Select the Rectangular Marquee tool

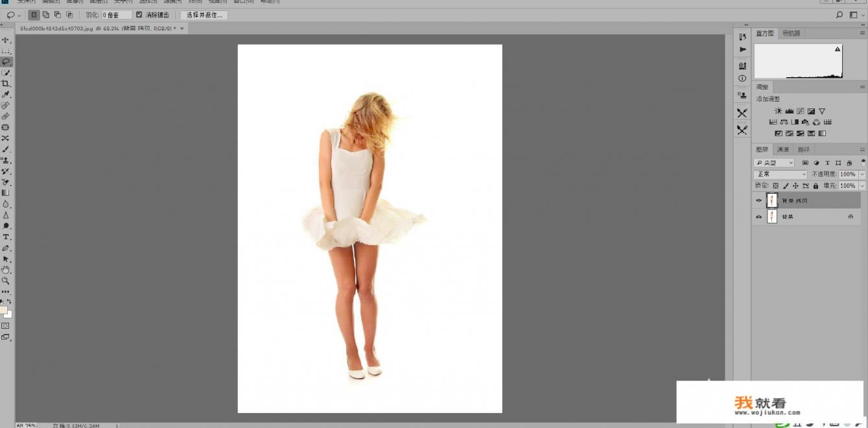click(6, 51)
